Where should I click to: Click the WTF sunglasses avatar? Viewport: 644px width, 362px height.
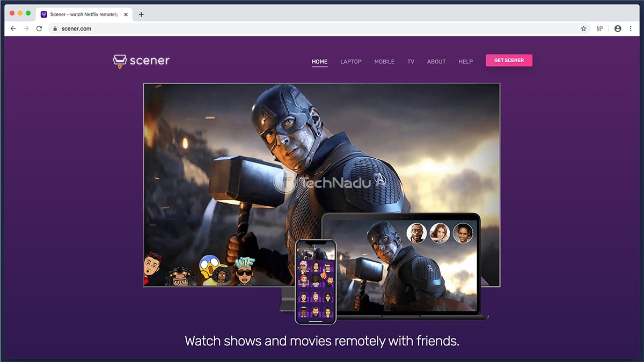[x=244, y=271]
